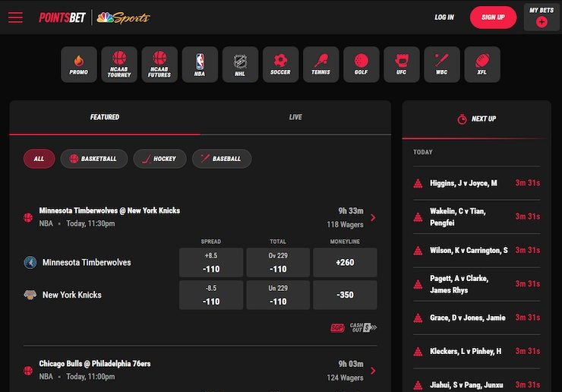Viewport: 562px width, 392px height.
Task: Expand Timberwolves @ Knicks game chevron
Action: (x=373, y=217)
